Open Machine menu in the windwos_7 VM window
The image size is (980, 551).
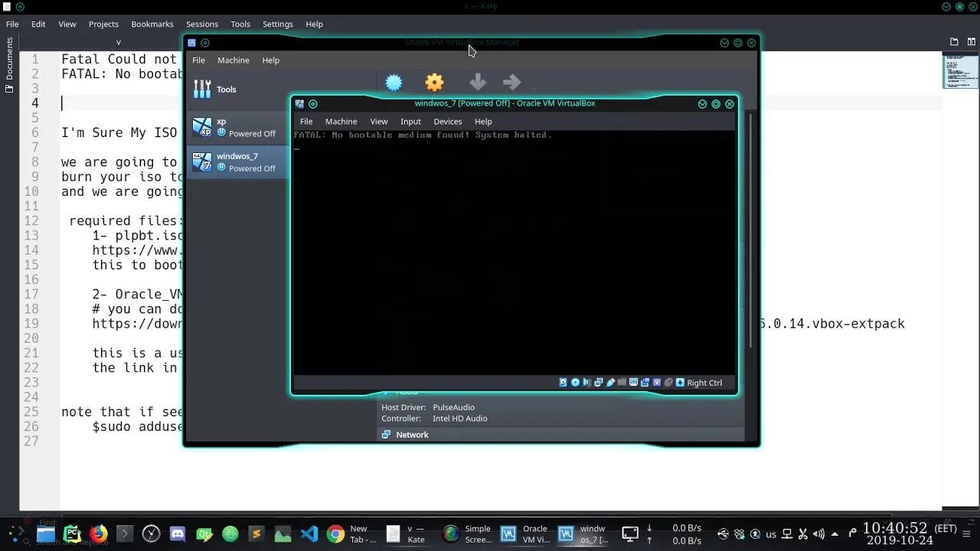coord(341,121)
